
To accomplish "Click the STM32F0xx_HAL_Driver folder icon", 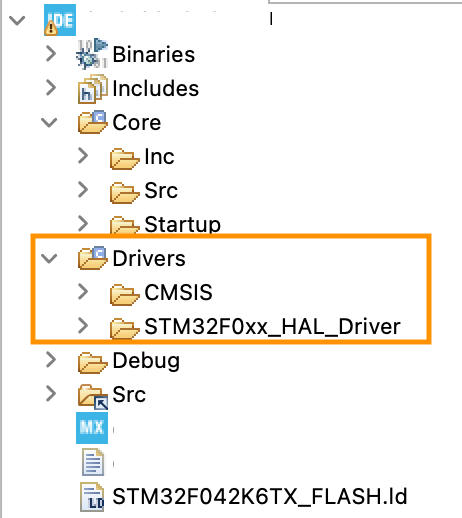I will [x=124, y=328].
